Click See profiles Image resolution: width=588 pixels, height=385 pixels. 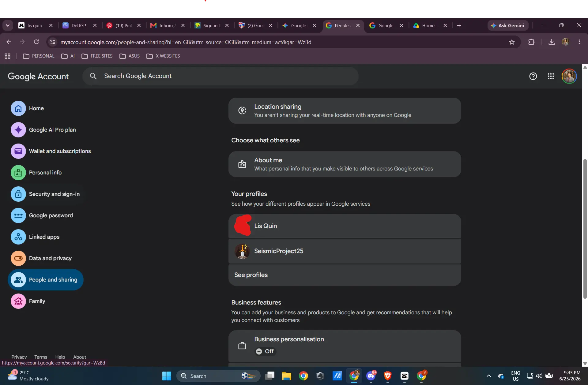(345, 275)
